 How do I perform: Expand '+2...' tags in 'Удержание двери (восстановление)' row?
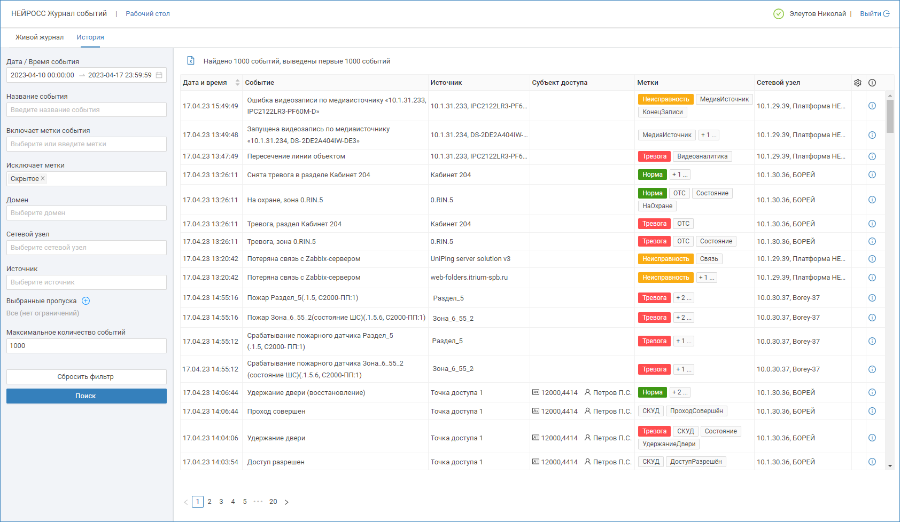[680, 393]
